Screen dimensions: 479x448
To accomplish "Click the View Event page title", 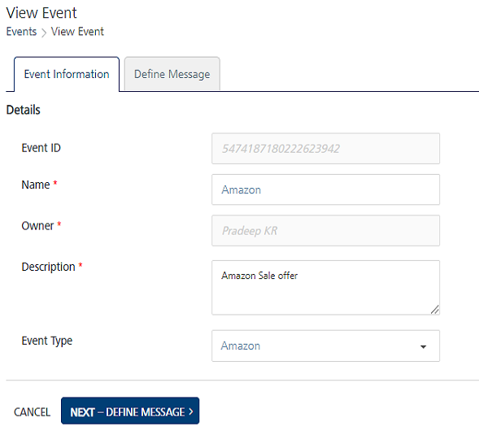I will pos(41,13).
